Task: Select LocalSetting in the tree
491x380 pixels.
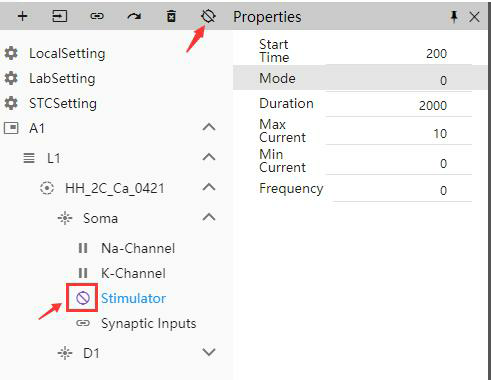Action: click(67, 54)
